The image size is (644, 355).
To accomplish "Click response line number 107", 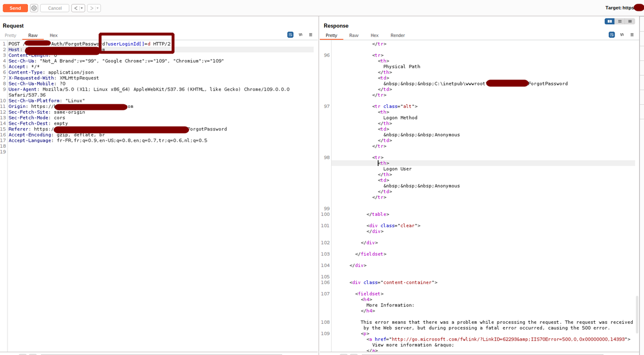I will [x=326, y=294].
